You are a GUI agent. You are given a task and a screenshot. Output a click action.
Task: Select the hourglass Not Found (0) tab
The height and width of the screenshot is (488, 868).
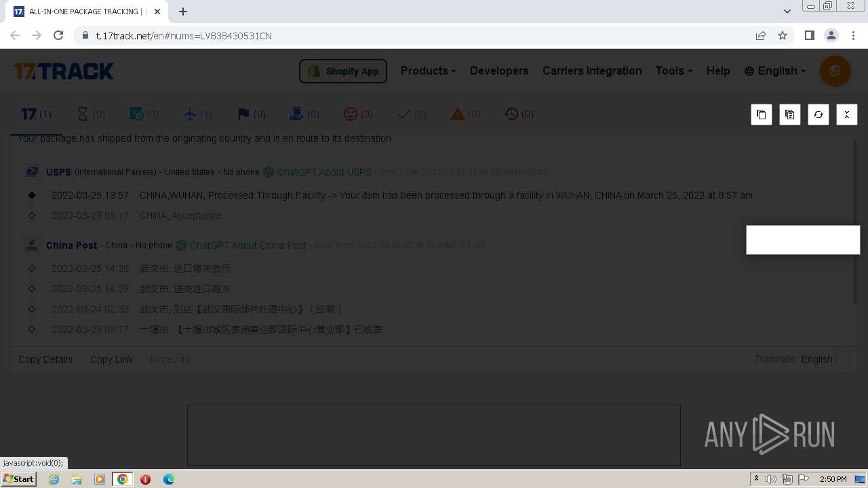point(90,115)
